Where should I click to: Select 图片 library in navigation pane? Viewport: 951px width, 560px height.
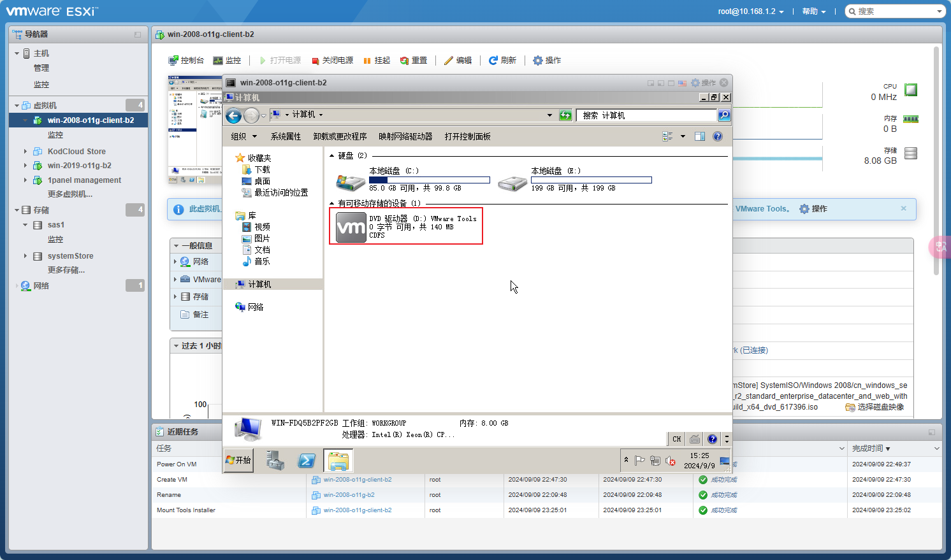coord(256,238)
